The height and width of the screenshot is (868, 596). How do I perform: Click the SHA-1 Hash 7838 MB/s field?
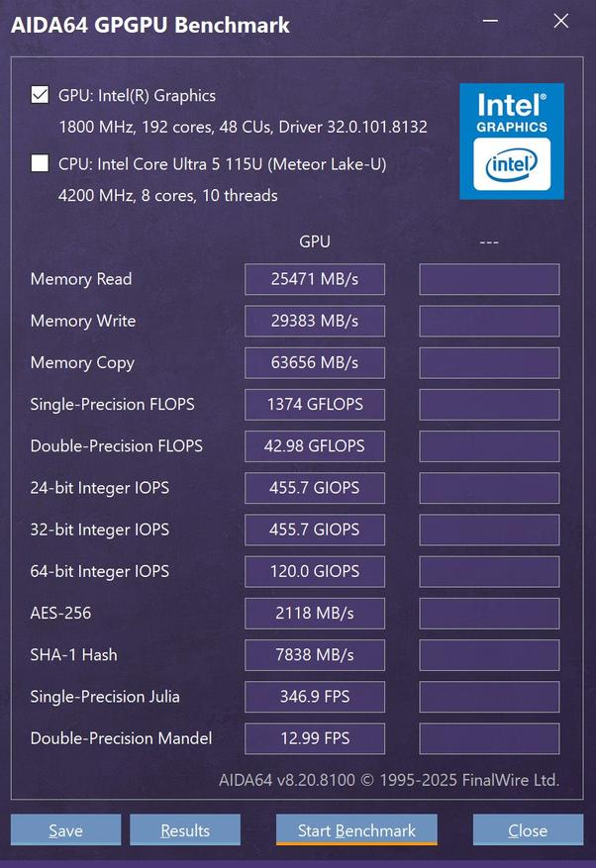point(315,654)
